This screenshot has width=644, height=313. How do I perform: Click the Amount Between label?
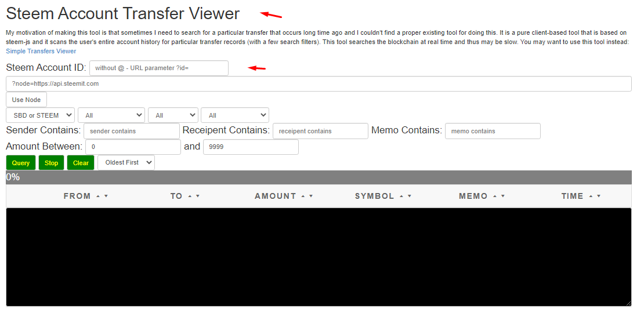click(x=44, y=147)
